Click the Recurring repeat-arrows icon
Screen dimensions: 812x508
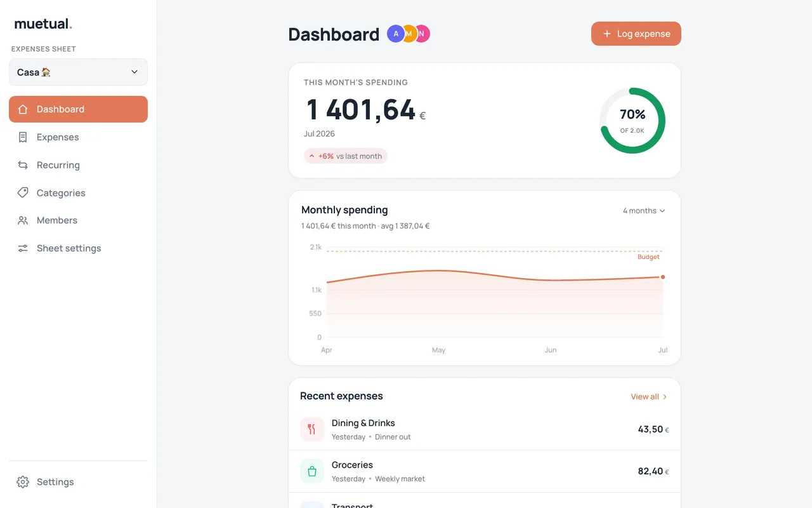(23, 165)
